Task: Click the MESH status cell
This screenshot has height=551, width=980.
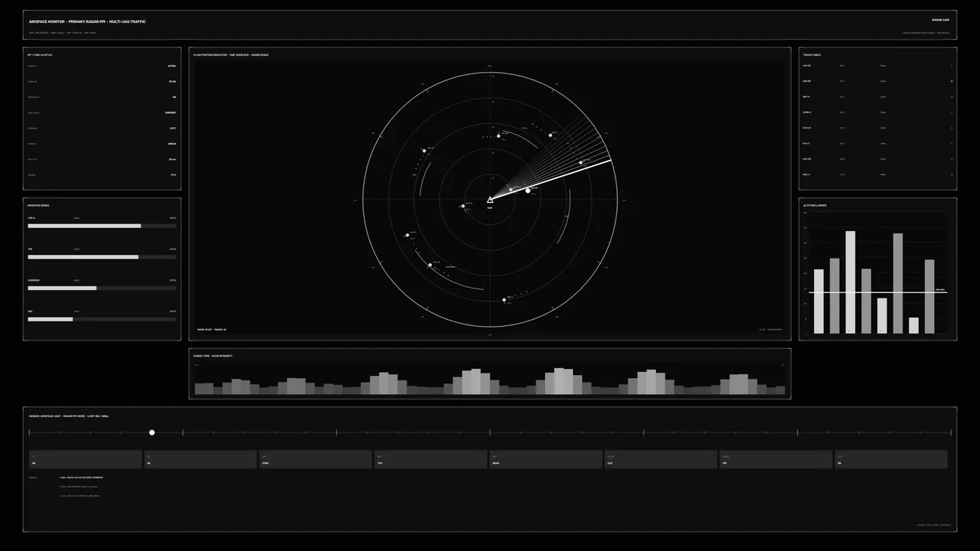Action: coord(546,459)
